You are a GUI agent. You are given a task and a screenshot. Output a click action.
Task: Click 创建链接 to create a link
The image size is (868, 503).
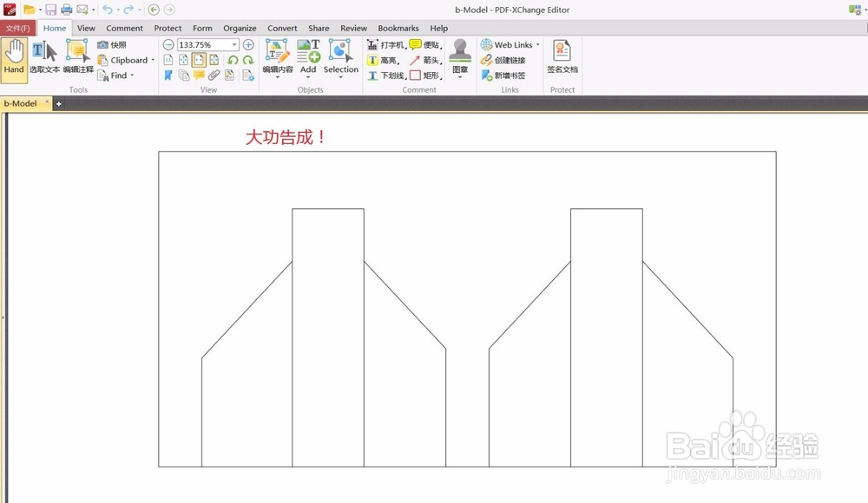point(509,60)
